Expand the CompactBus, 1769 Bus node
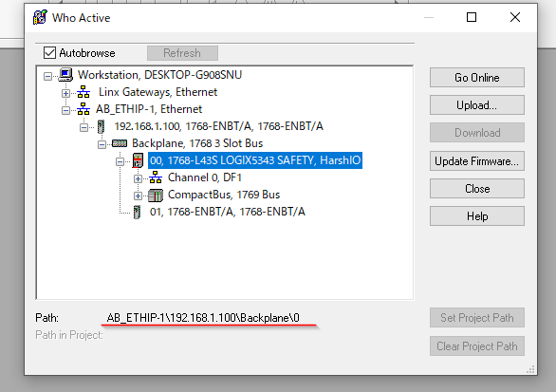The height and width of the screenshot is (392, 556). pos(138,196)
